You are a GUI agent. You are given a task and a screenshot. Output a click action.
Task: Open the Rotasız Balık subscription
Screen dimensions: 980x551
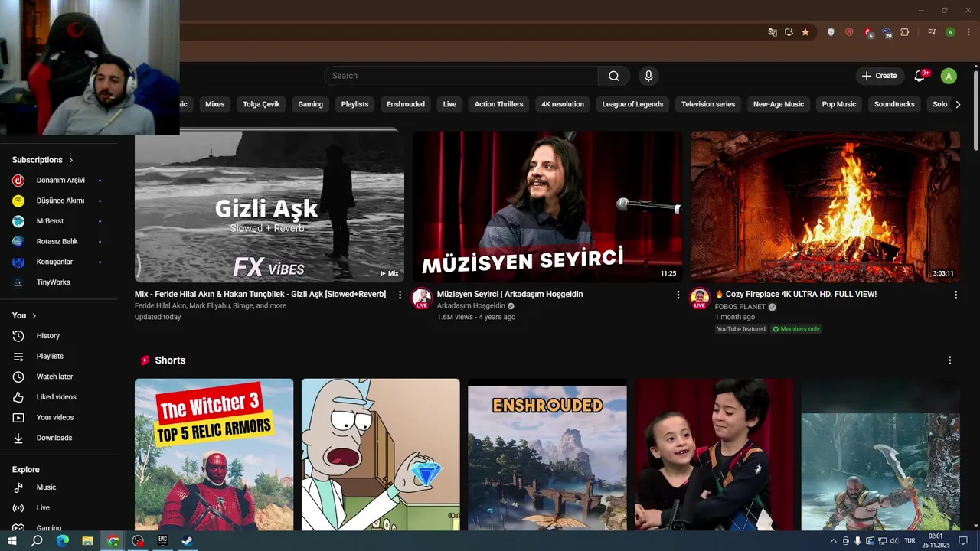tap(59, 242)
